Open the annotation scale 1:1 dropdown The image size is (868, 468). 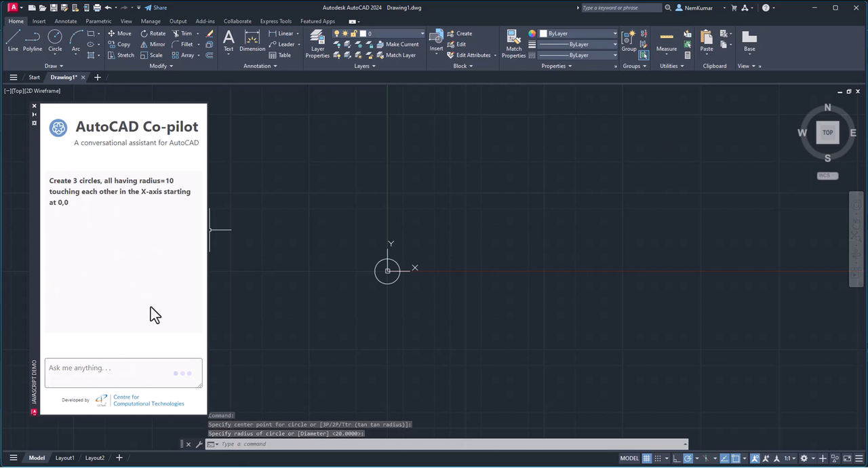pos(790,458)
